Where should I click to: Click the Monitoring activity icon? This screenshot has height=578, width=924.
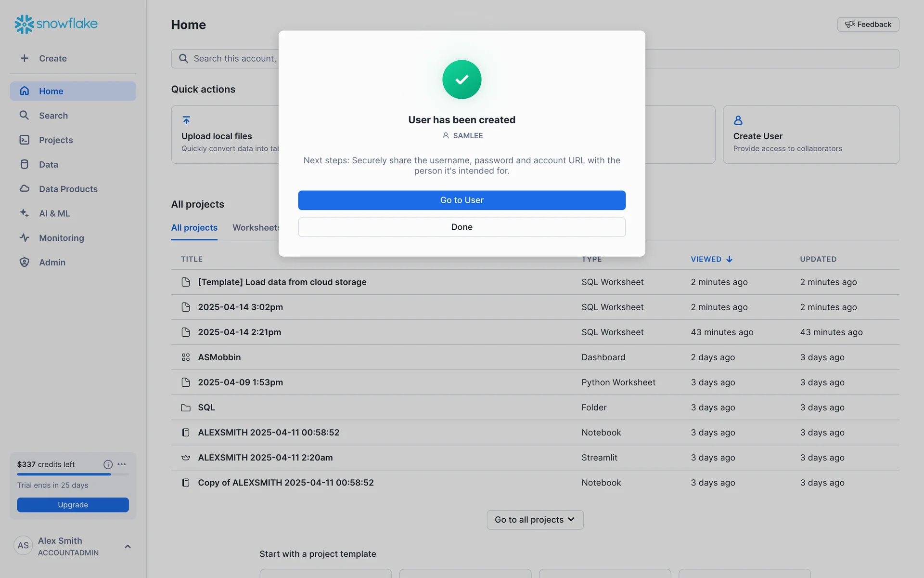coord(25,237)
